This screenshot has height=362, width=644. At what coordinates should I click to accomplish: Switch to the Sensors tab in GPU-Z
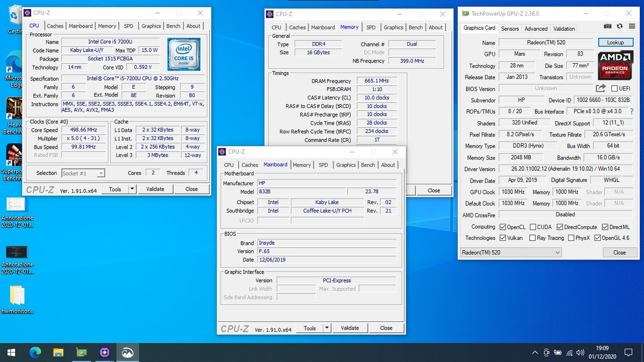point(510,29)
